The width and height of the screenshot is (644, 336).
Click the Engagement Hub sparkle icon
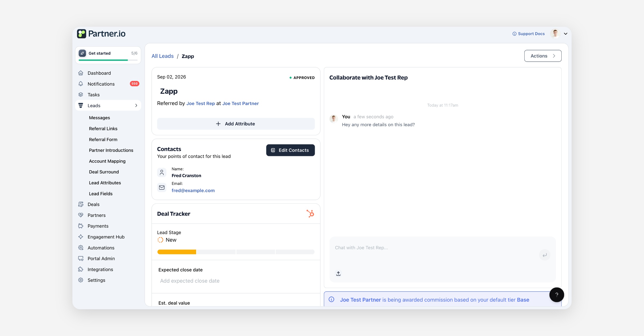(81, 237)
